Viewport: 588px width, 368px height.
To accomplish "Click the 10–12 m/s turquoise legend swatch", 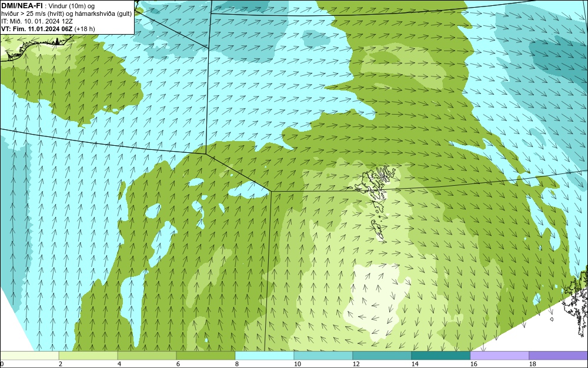I will click(x=323, y=355).
